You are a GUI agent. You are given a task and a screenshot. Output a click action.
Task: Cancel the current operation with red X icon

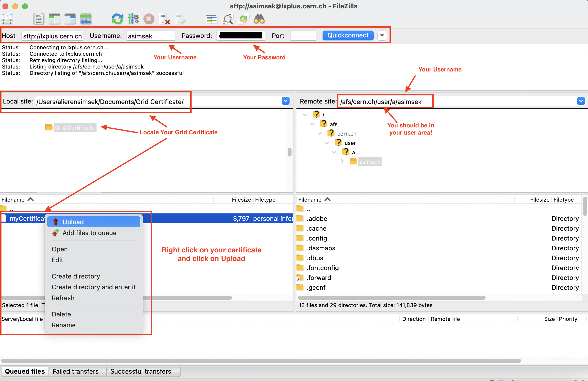point(149,19)
